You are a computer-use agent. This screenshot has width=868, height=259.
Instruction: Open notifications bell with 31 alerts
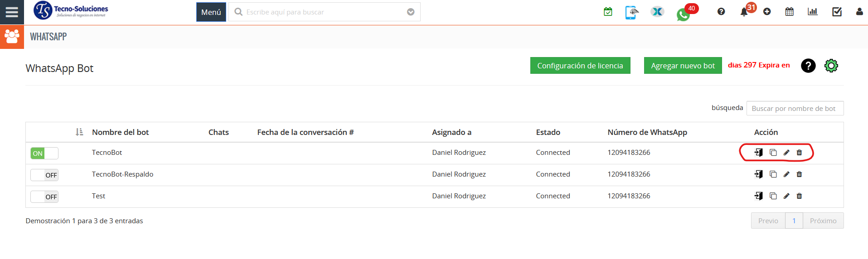point(744,12)
